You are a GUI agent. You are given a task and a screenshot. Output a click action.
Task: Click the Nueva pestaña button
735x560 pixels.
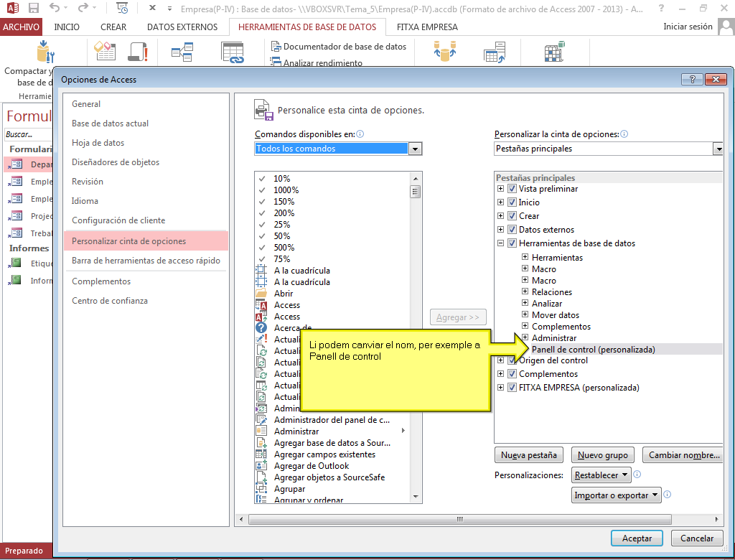tap(529, 455)
